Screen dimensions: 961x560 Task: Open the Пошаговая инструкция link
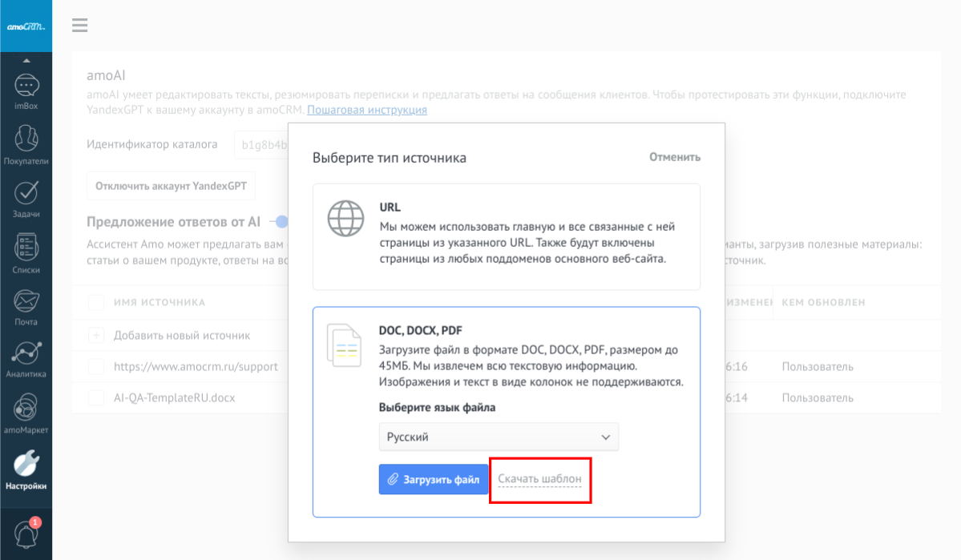[x=366, y=110]
